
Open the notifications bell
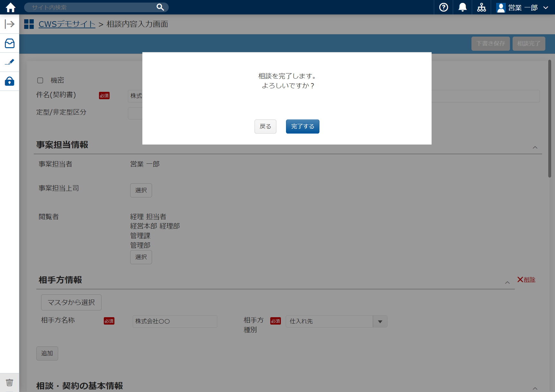pyautogui.click(x=462, y=7)
